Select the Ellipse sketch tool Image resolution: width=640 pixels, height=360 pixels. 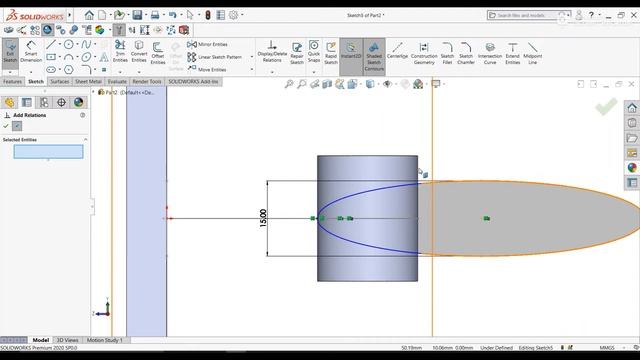pos(86,57)
